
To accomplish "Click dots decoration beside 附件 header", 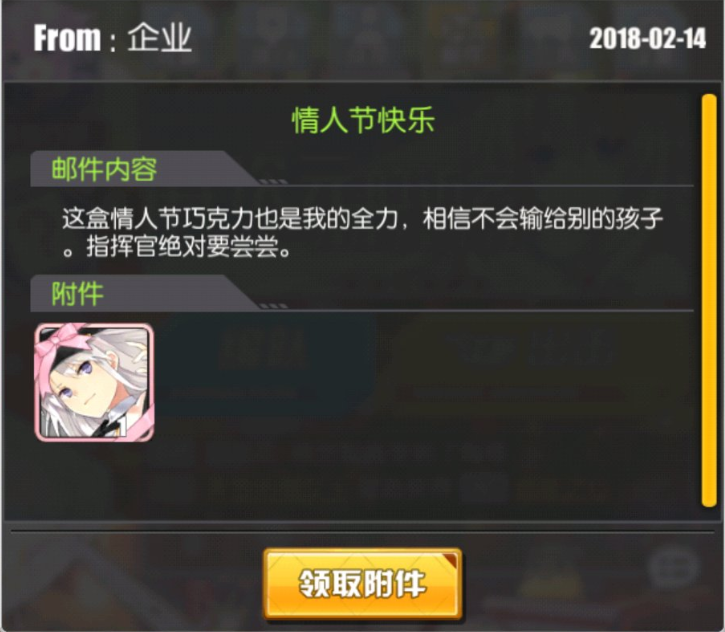I will click(x=273, y=306).
